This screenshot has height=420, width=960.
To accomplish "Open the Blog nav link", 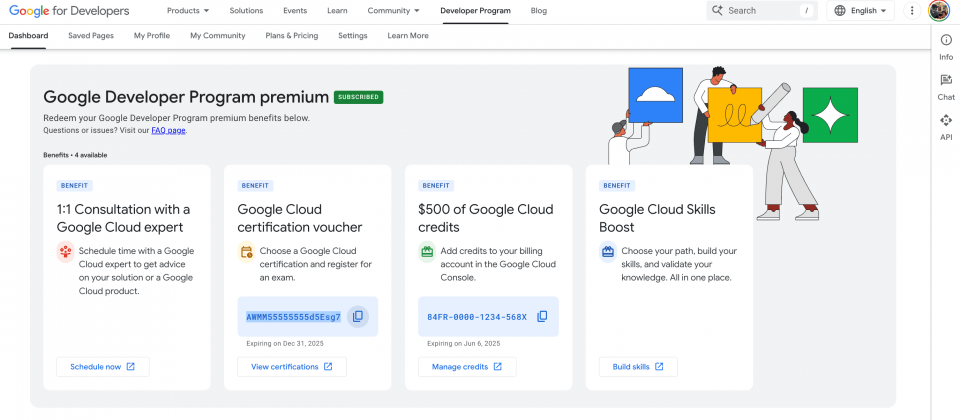I will (539, 10).
